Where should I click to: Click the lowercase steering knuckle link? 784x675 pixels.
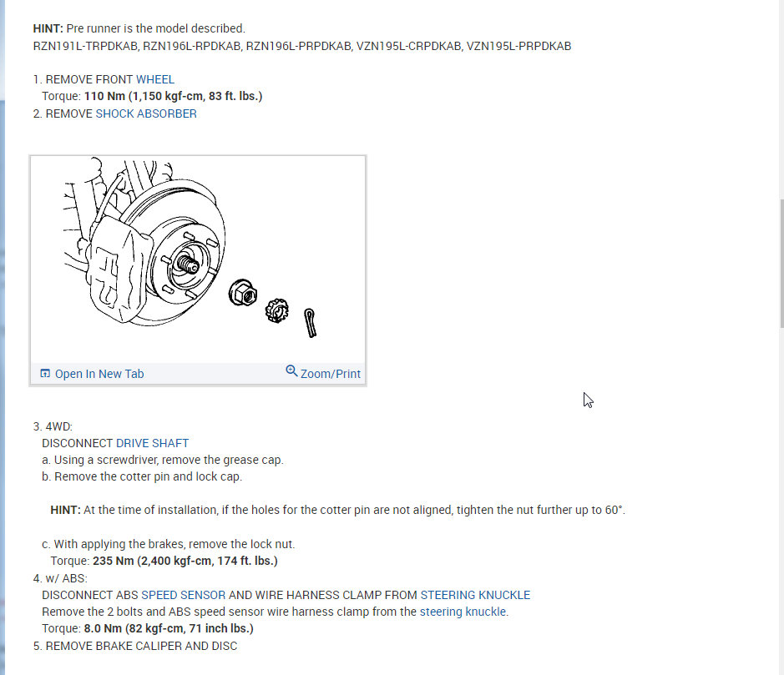(463, 612)
